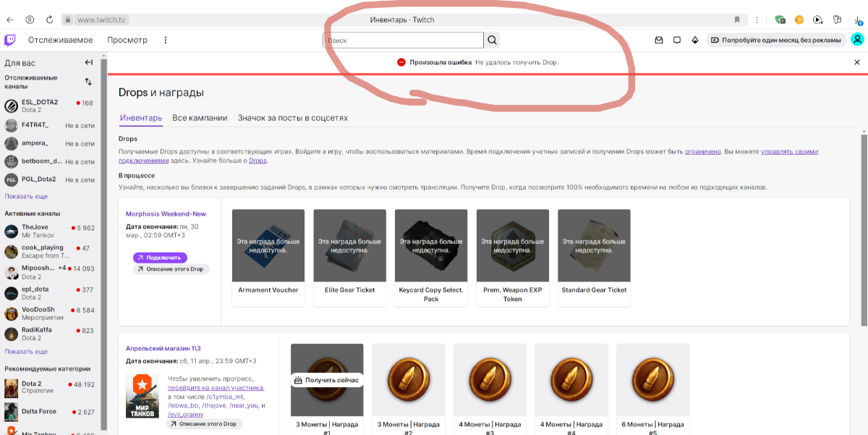Screen dimensions: 868x435
Task: Click inside the 'Поиск' search field
Action: pos(403,41)
